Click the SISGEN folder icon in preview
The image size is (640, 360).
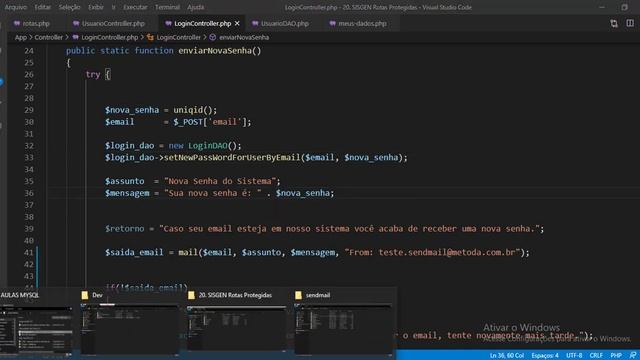click(191, 295)
